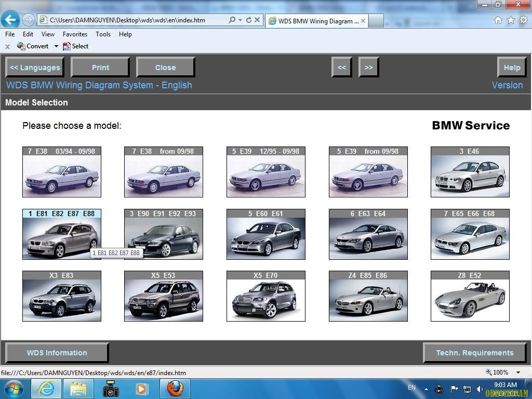Click the search magnifier in address bar
Screen dimensions: 532x399
(x=232, y=20)
